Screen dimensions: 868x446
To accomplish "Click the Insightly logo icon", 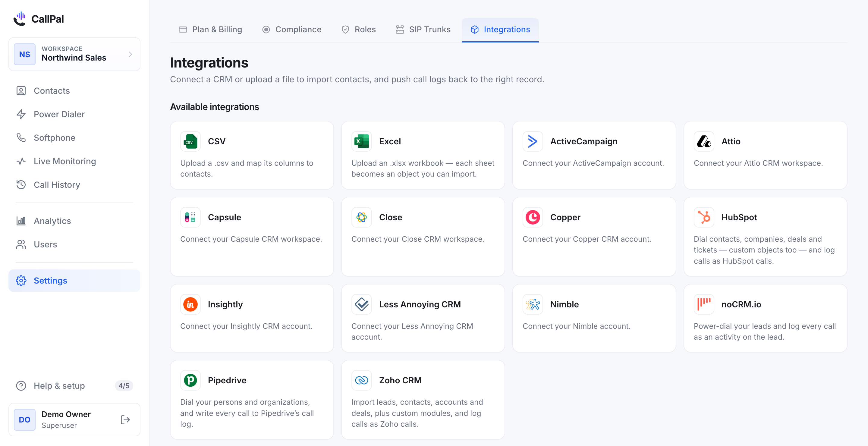I will pyautogui.click(x=190, y=305).
